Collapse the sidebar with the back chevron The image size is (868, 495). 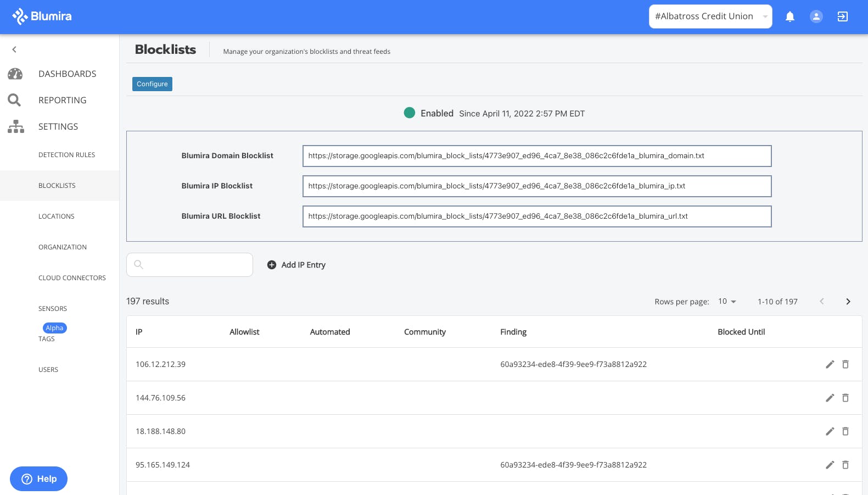(x=14, y=49)
